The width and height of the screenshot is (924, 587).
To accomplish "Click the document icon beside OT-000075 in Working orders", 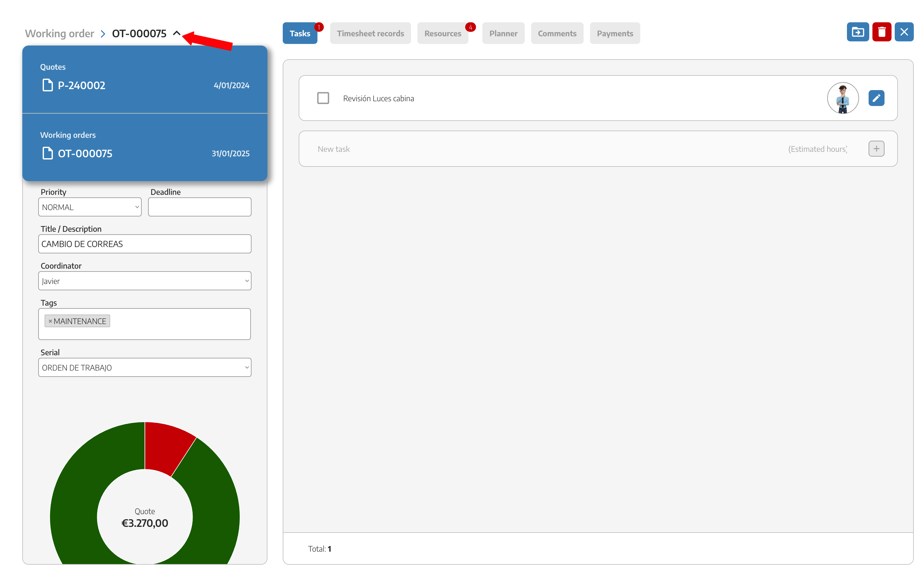I will [47, 153].
